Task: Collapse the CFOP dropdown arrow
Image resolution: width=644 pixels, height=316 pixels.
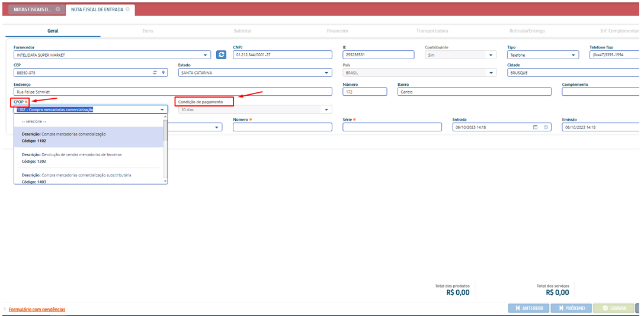Action: point(162,109)
